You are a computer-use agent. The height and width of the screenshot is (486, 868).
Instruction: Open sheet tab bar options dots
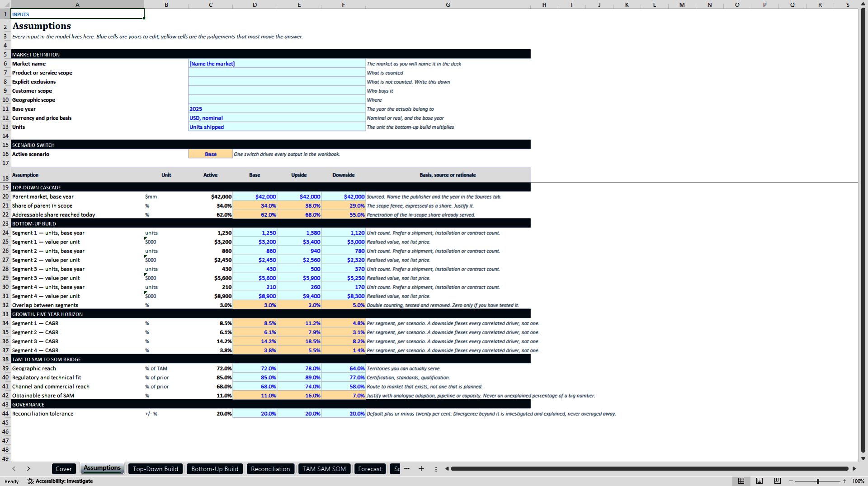[x=436, y=469]
